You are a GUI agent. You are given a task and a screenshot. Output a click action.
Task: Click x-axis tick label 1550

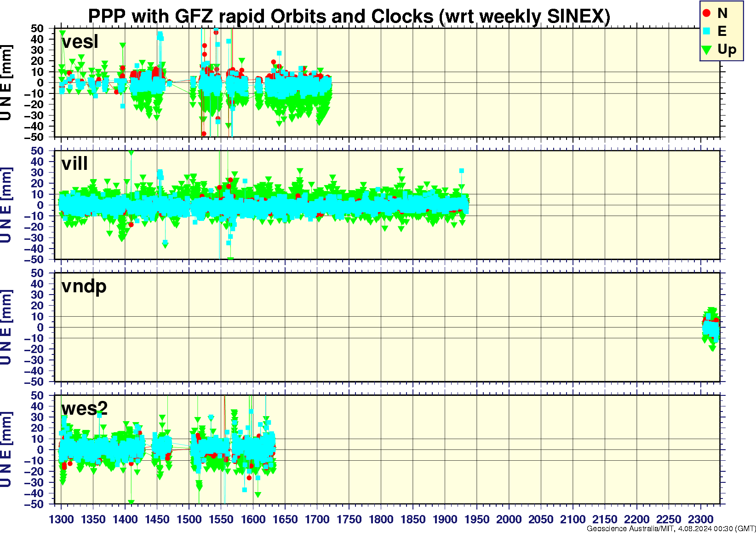(x=221, y=519)
